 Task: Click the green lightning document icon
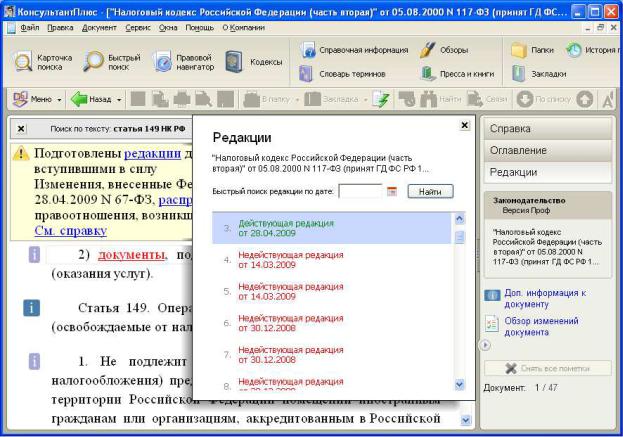381,99
